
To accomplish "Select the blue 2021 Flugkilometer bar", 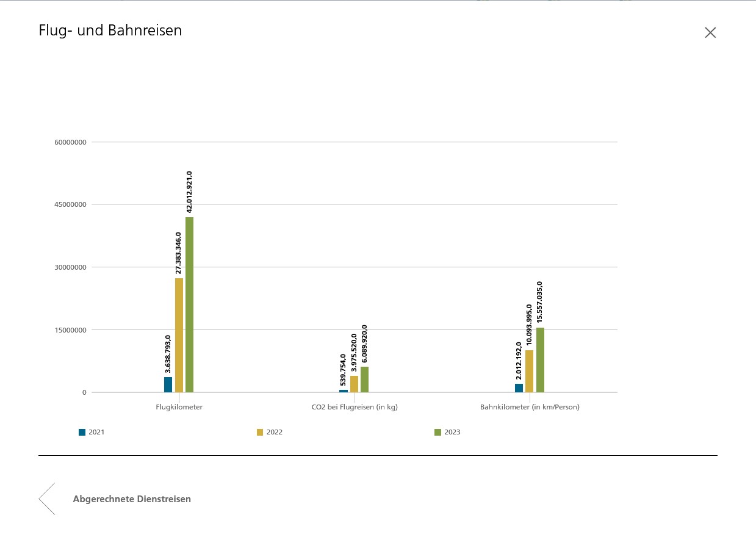I will click(x=168, y=384).
